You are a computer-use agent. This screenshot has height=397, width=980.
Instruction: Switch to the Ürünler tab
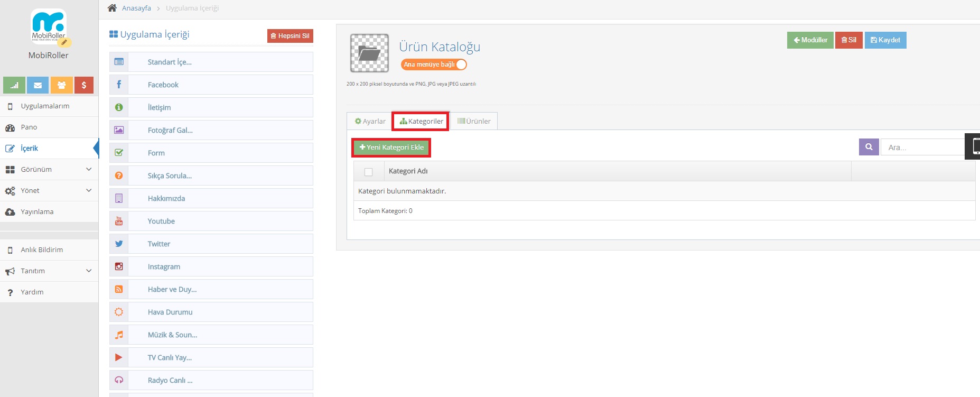coord(474,121)
